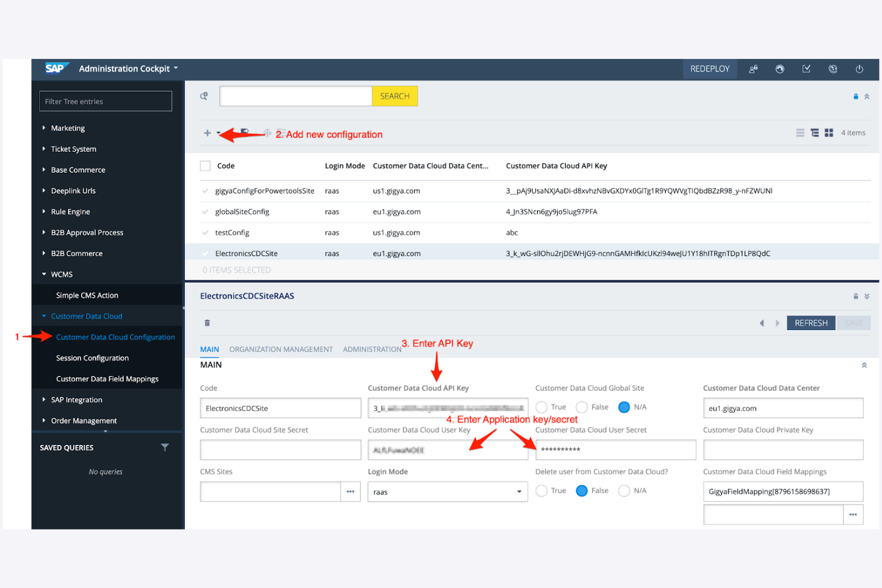Select the globe language icon in the header
Image resolution: width=882 pixels, height=588 pixels.
833,69
